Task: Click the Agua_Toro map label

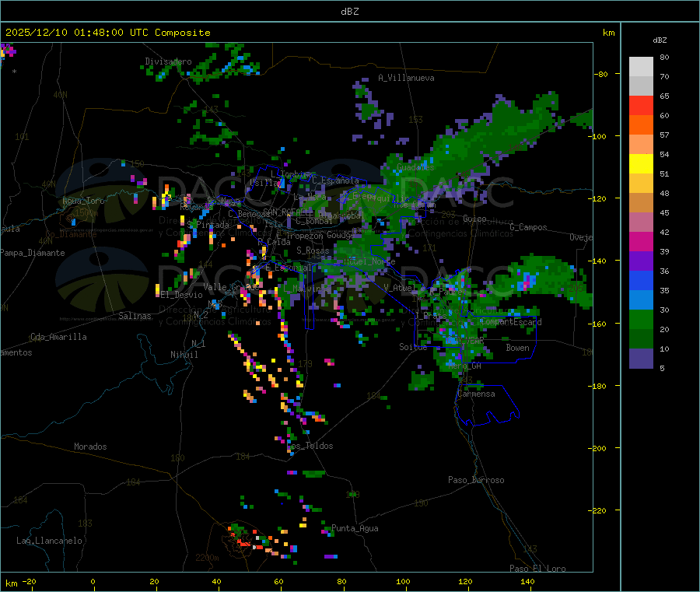Action: click(83, 201)
